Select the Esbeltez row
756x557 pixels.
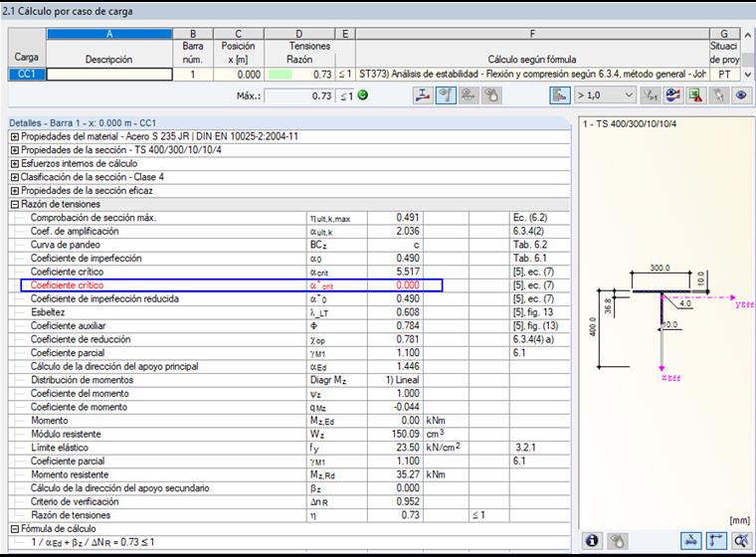tap(289, 312)
